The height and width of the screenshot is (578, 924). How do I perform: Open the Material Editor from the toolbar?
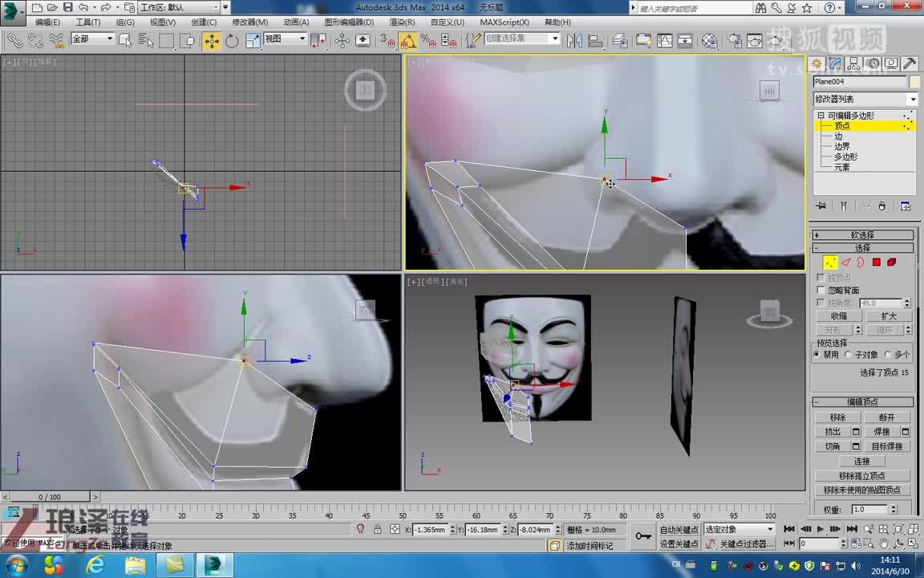(710, 39)
